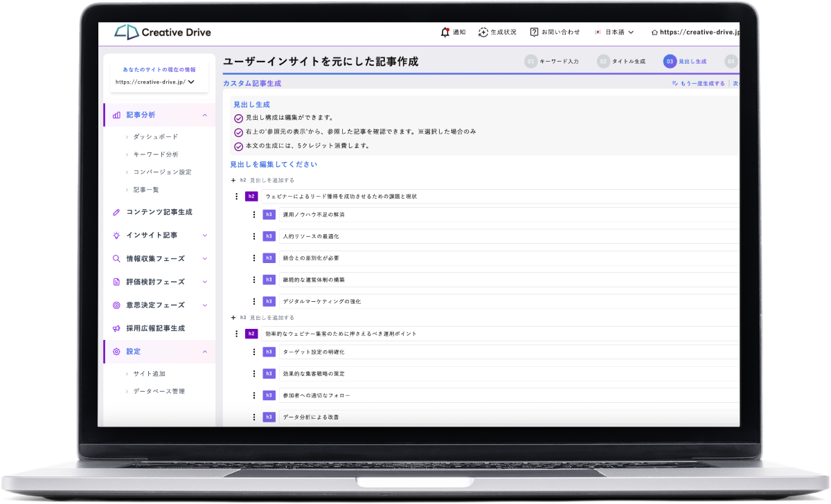Viewport: 831px width, 504px height.
Task: Open the dots menu for デジタルマーケティングの強化 row
Action: (254, 301)
